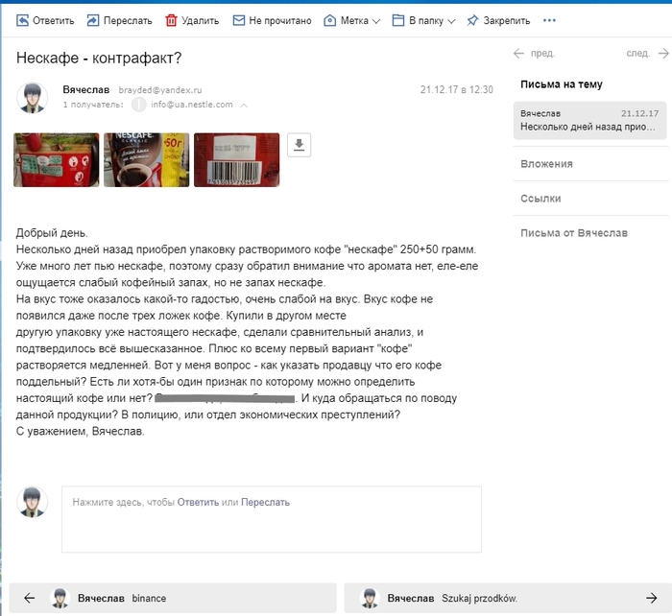Go to next message (след.)
Viewport: 672px width, 616px height.
coord(646,54)
